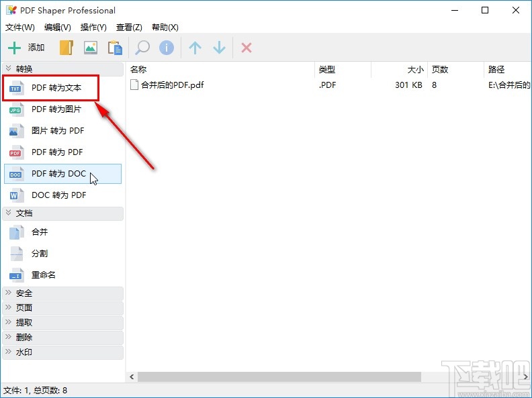Sort by the 大小 column header
Viewport: 532px width, 398px height.
(400, 70)
